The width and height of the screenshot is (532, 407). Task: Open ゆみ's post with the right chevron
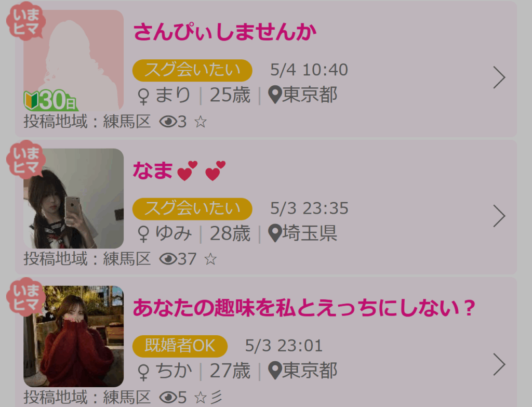[x=499, y=216]
